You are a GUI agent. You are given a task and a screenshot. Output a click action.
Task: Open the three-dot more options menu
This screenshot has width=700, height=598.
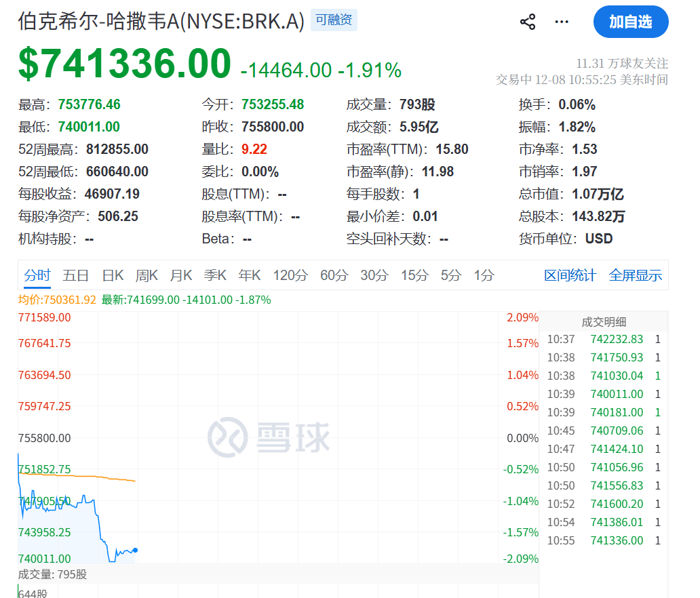(562, 22)
